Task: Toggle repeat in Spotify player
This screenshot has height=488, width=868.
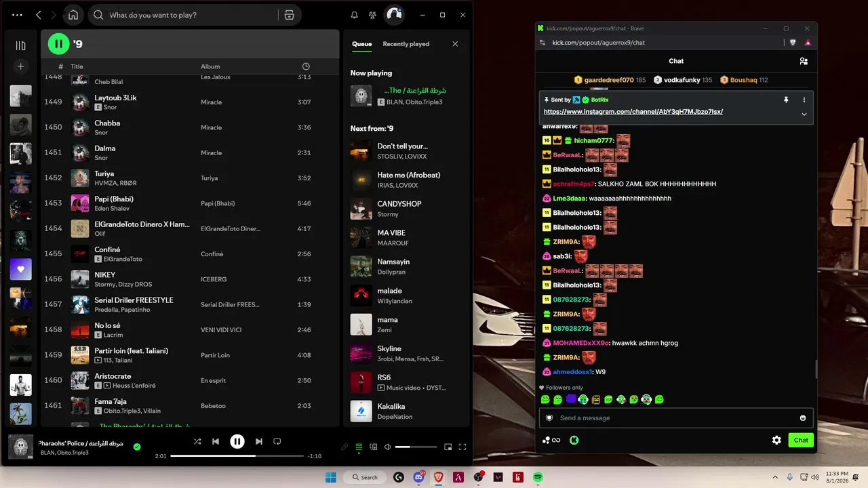Action: [277, 441]
